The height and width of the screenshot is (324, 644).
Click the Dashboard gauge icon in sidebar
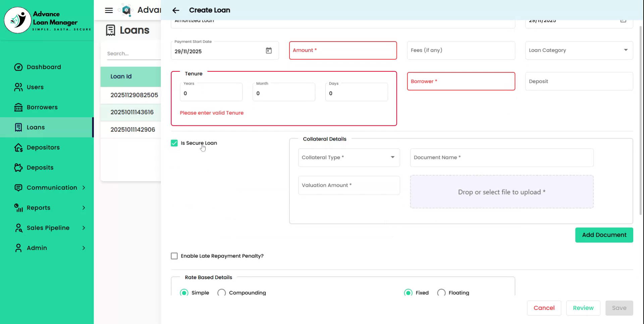tap(18, 67)
